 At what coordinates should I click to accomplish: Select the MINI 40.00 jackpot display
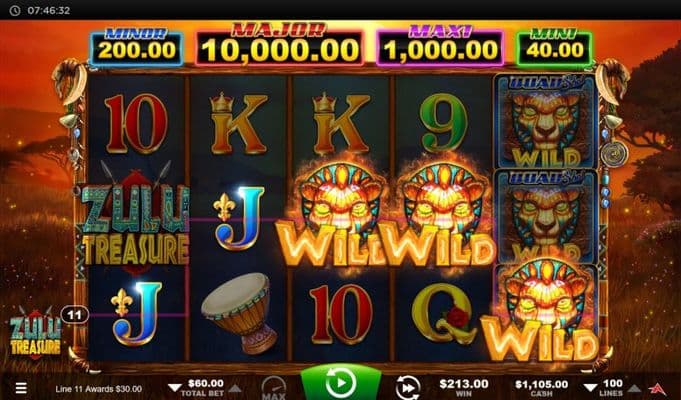554,47
